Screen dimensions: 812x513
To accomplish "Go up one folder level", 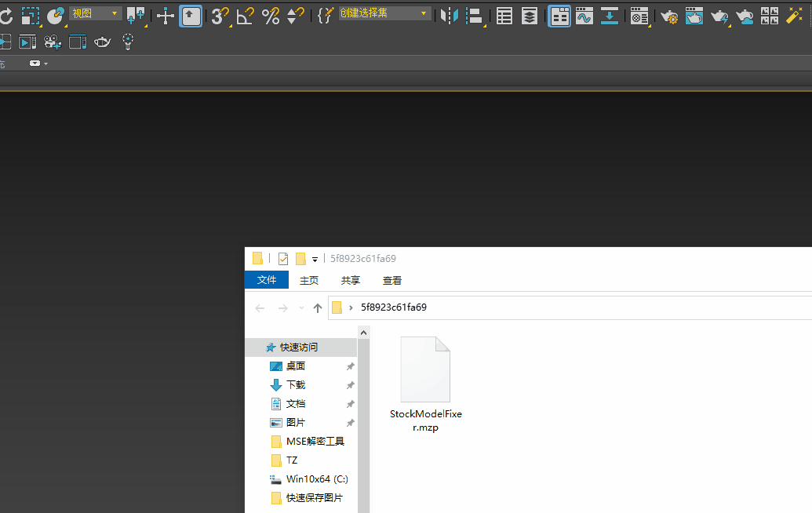I will (317, 308).
